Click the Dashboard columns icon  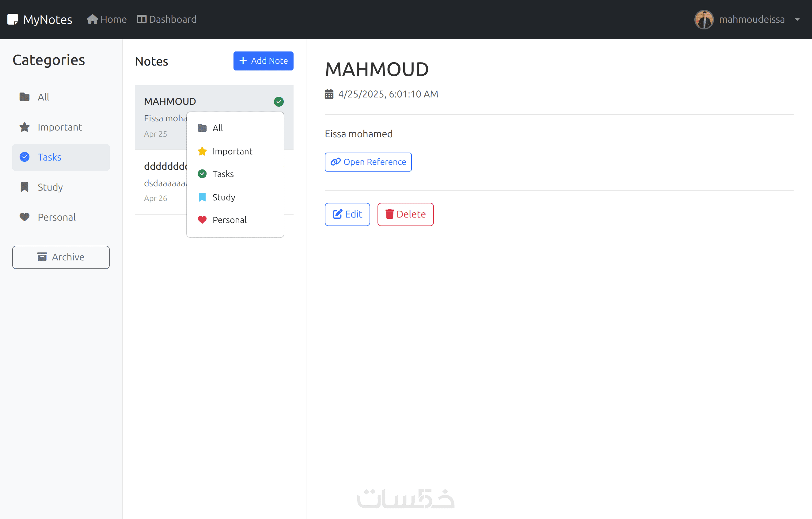141,19
